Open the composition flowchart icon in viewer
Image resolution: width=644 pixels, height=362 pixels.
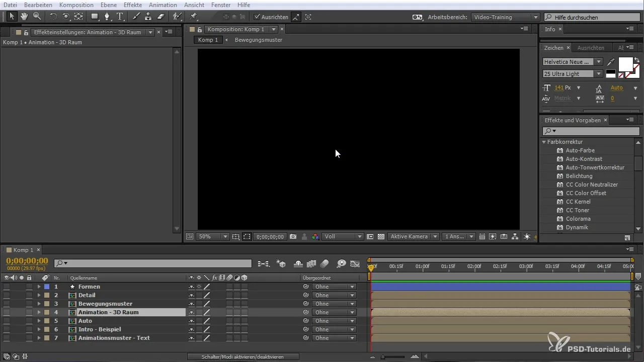coord(515,236)
